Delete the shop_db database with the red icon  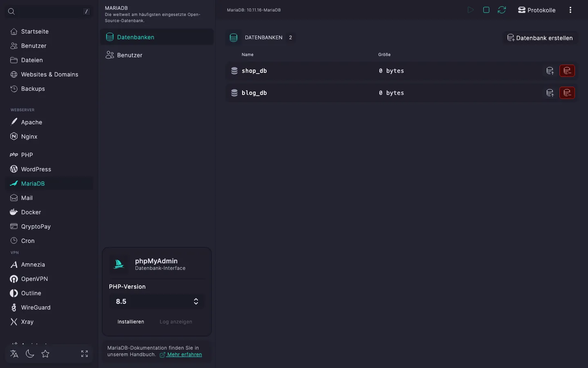click(x=567, y=71)
